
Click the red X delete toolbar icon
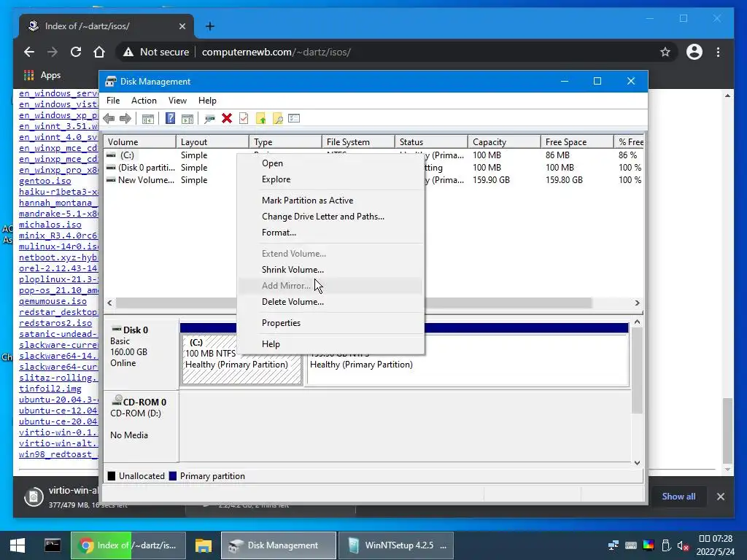[227, 119]
